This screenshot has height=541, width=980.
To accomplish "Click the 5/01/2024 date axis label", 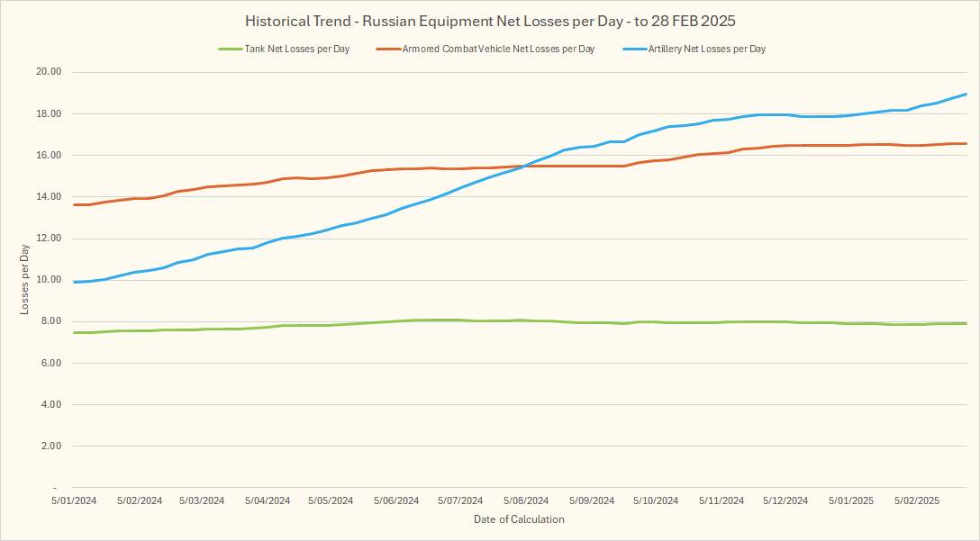I will click(x=74, y=500).
